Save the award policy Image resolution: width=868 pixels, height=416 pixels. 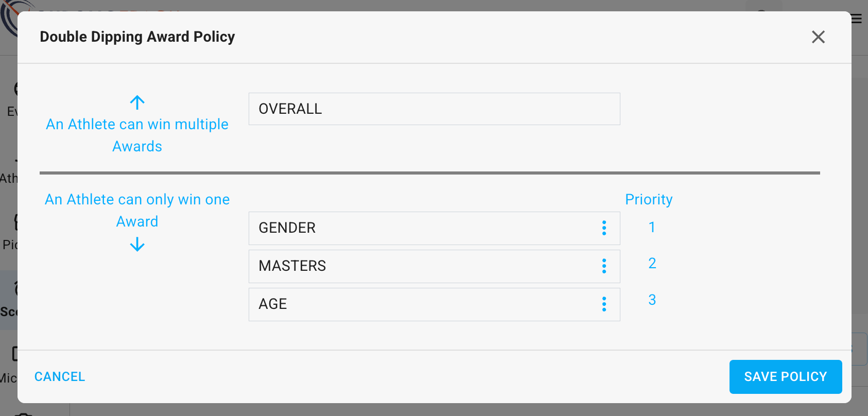(x=785, y=377)
